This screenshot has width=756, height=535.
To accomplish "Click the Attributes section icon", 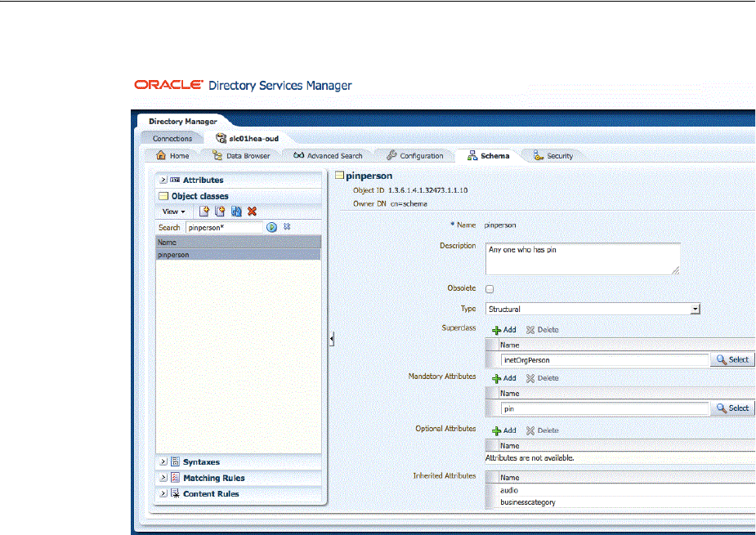I will [175, 180].
